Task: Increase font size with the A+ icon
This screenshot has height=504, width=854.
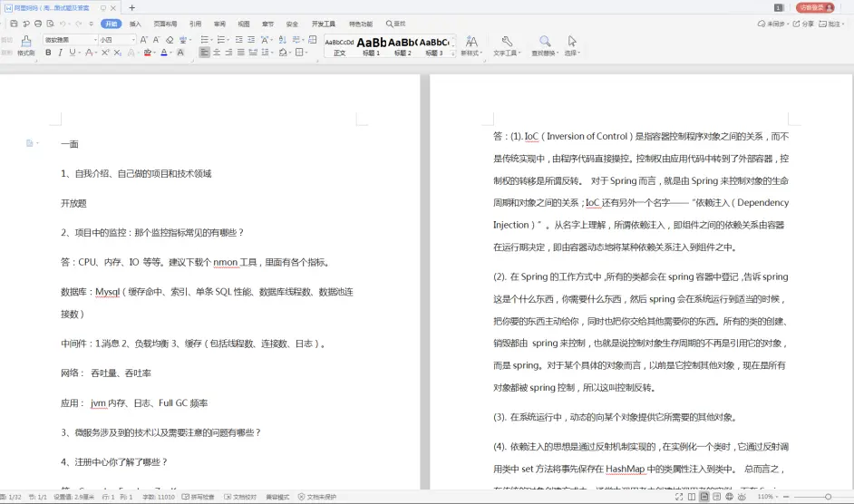Action: (x=144, y=40)
